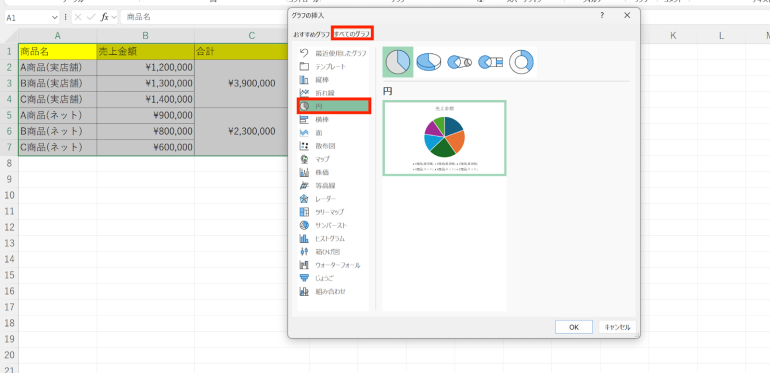Confirm chart insertion with OK

(574, 327)
